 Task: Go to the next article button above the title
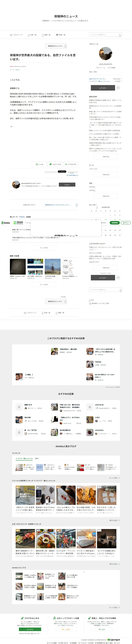56,46
